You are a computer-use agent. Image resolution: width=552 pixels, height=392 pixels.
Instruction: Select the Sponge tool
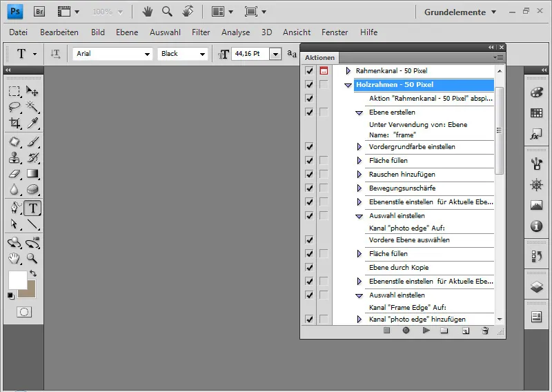tap(32, 190)
